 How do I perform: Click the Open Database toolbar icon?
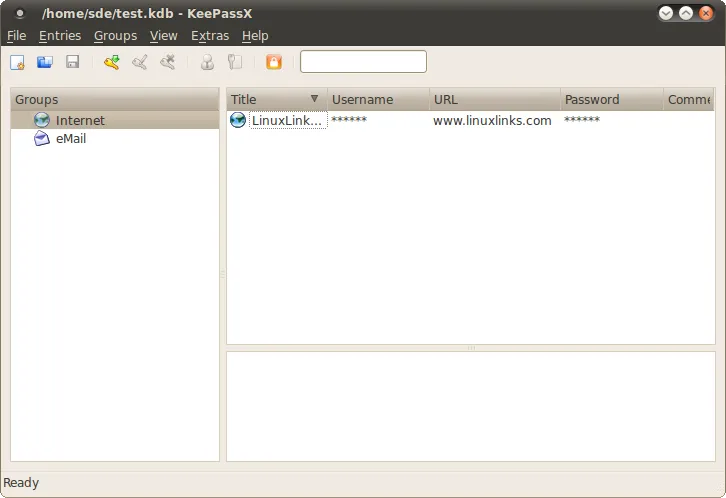(x=45, y=62)
